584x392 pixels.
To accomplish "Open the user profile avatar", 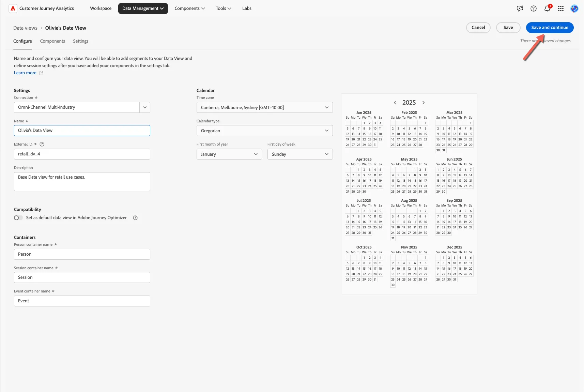I will (574, 9).
